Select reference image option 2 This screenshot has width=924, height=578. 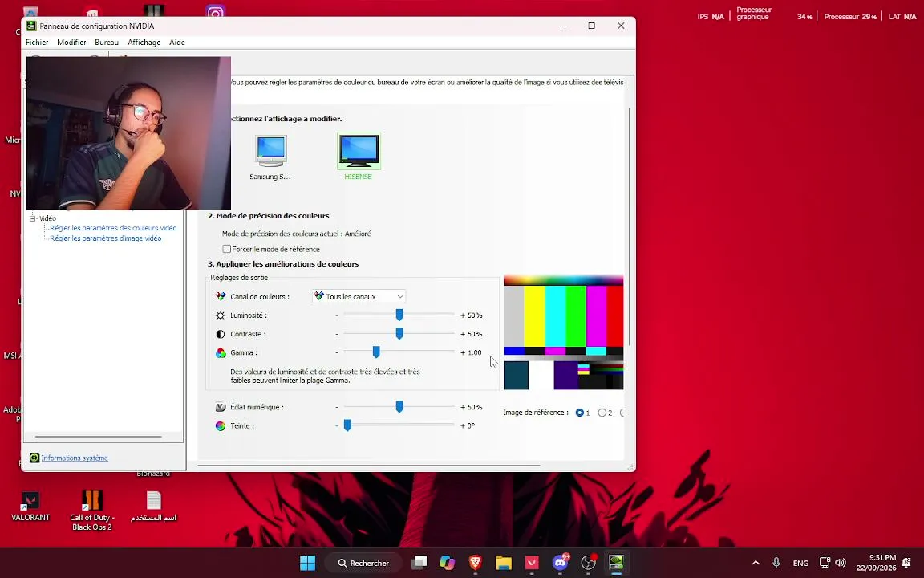point(602,413)
